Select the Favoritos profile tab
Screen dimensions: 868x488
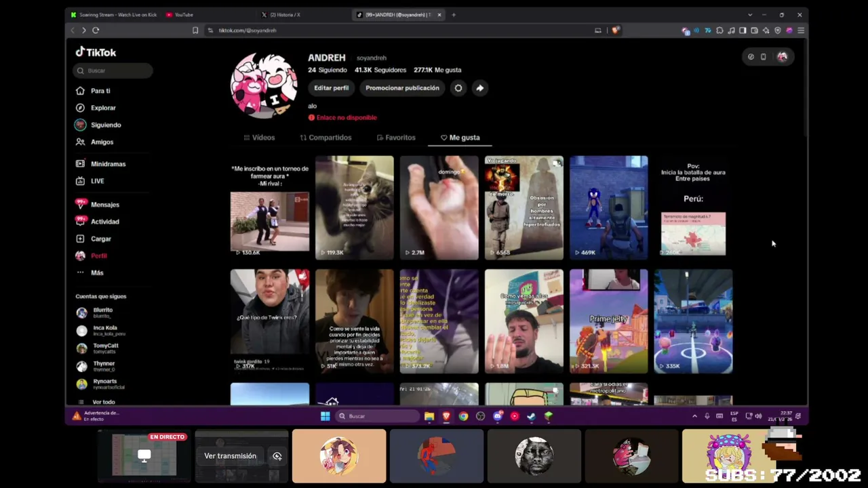click(396, 138)
